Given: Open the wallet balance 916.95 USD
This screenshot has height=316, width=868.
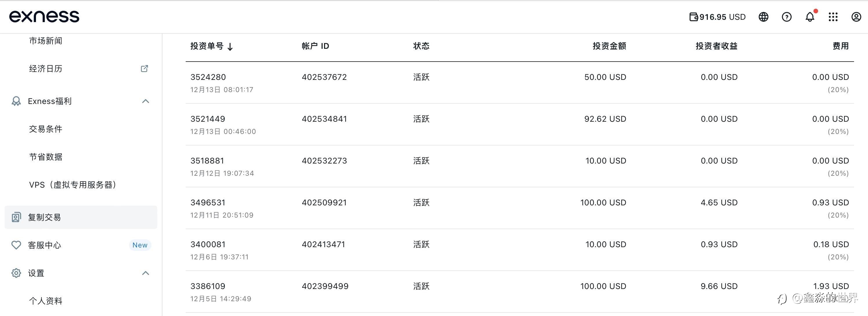Looking at the screenshot, I should (717, 17).
